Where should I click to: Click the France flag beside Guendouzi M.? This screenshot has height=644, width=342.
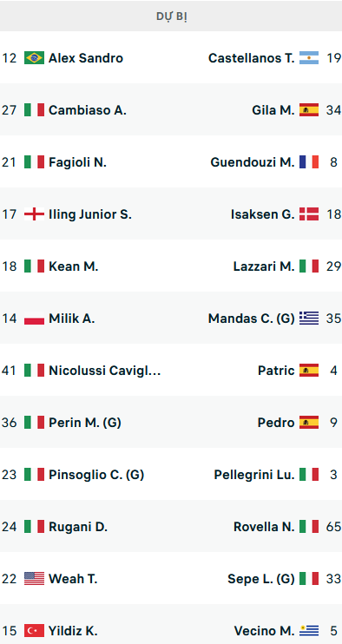309,162
